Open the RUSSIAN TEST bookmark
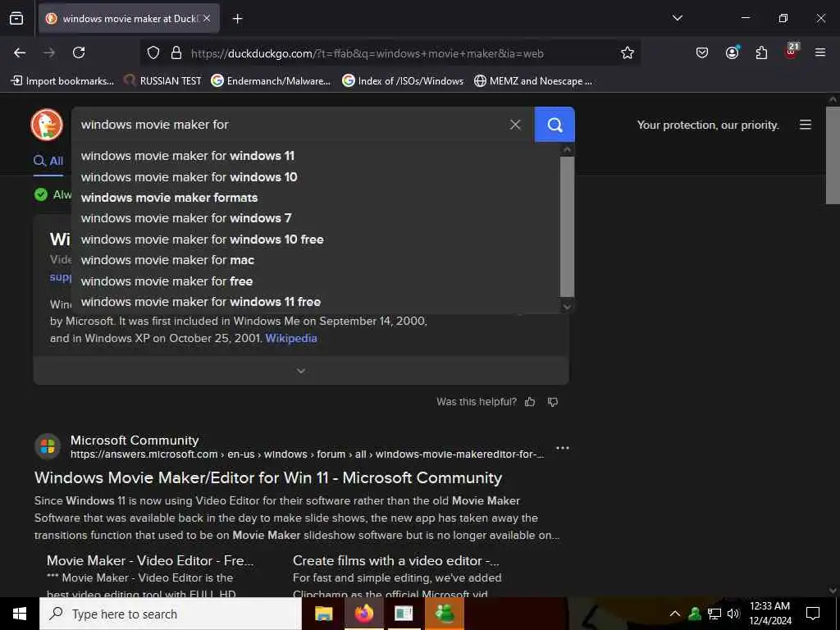Viewport: 840px width, 630px height. [162, 81]
